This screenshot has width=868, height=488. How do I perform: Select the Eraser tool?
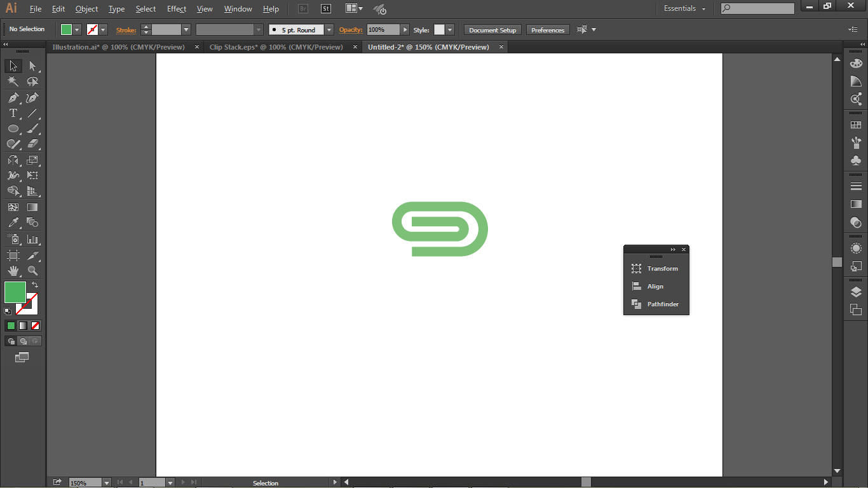32,144
